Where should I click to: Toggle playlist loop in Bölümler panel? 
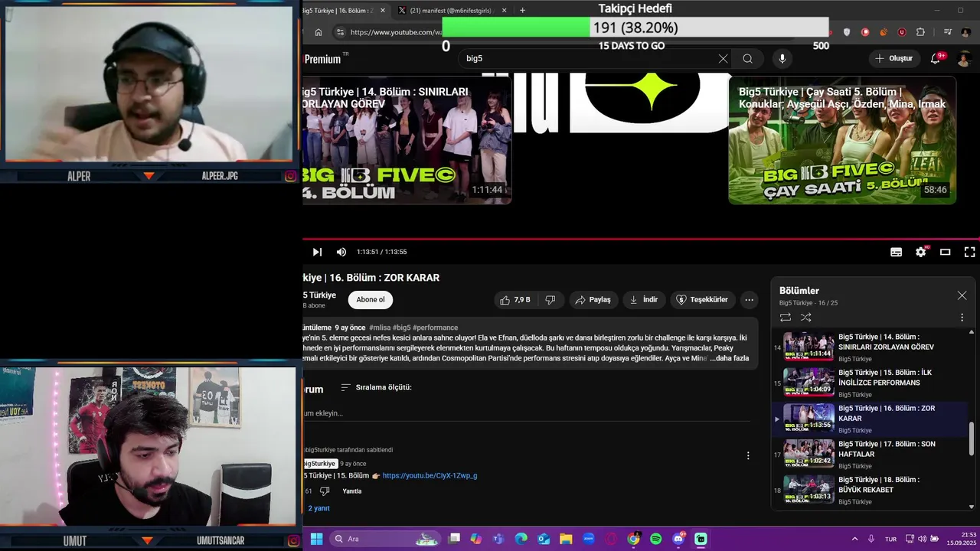[785, 317]
